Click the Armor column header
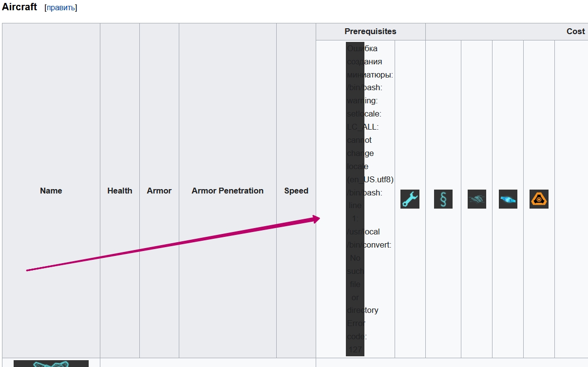The image size is (588, 367). (159, 191)
